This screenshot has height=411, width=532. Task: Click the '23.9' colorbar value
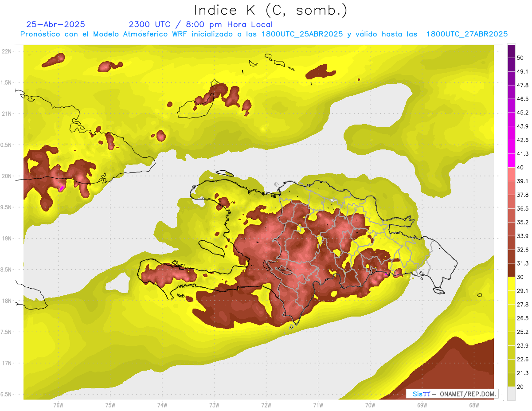tap(522, 346)
